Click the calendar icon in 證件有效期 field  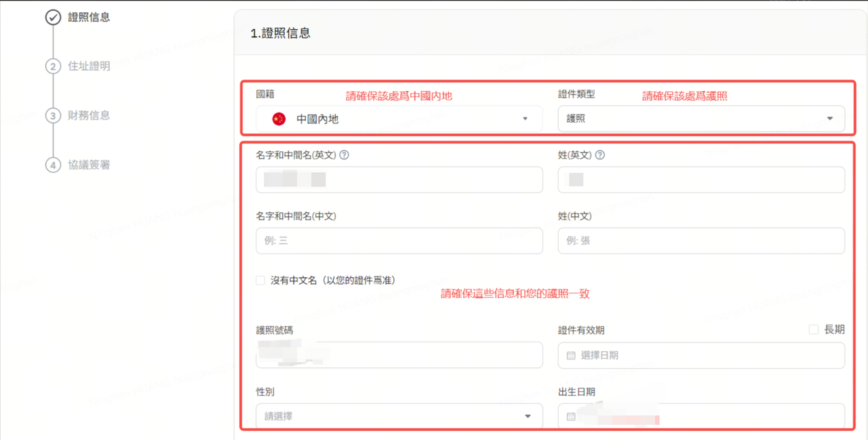pyautogui.click(x=571, y=355)
